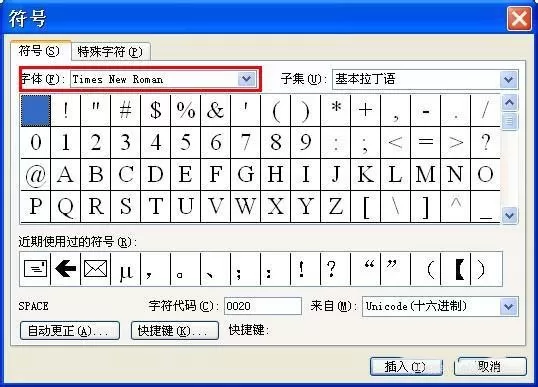
Task: Open the 快捷键(K)... button
Action: (x=175, y=330)
